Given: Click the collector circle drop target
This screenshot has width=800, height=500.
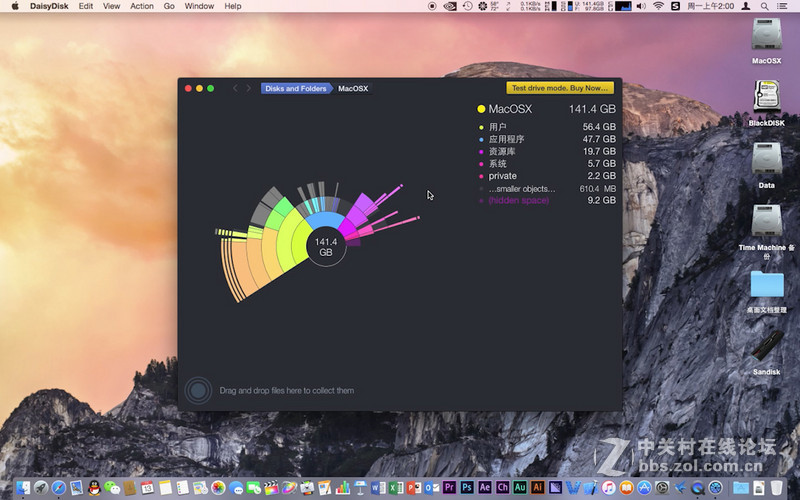Looking at the screenshot, I should coord(198,390).
